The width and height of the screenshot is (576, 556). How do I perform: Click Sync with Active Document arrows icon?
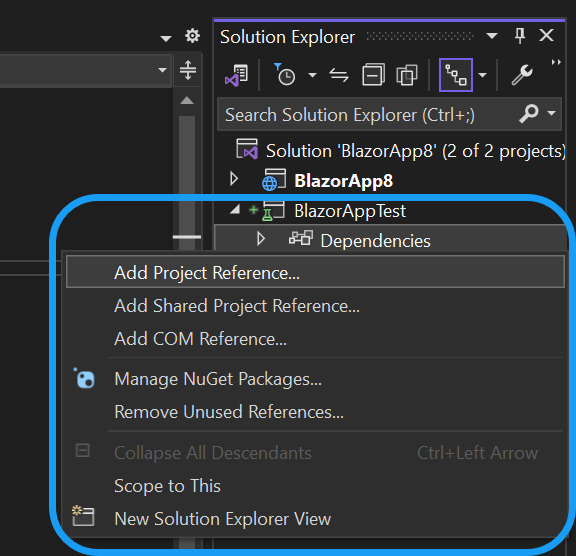click(x=339, y=75)
